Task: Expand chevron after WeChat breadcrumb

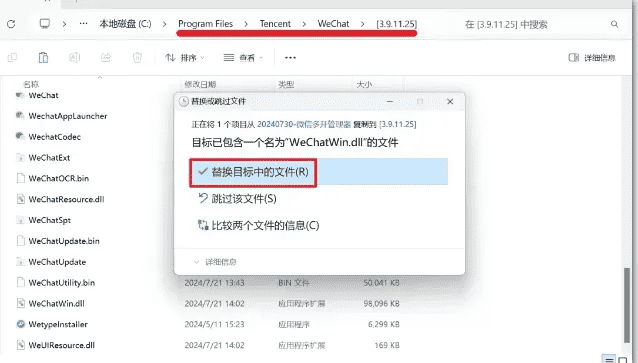Action: pos(362,24)
